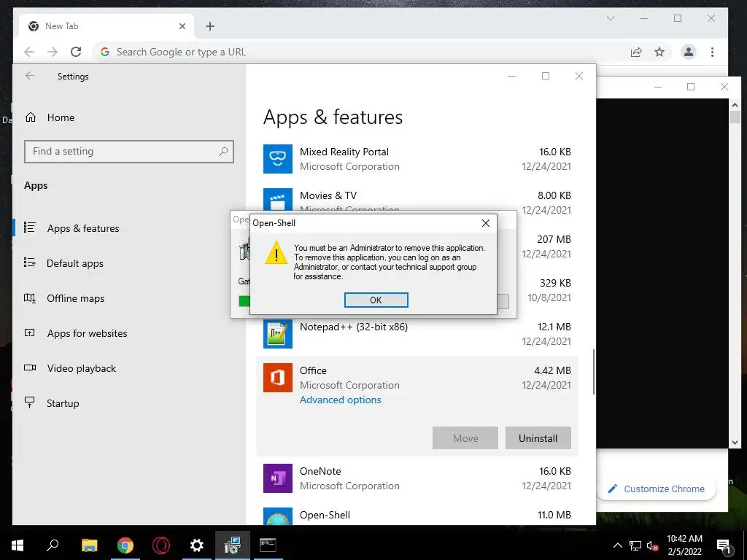Click the muted volume tray icon

point(653,545)
